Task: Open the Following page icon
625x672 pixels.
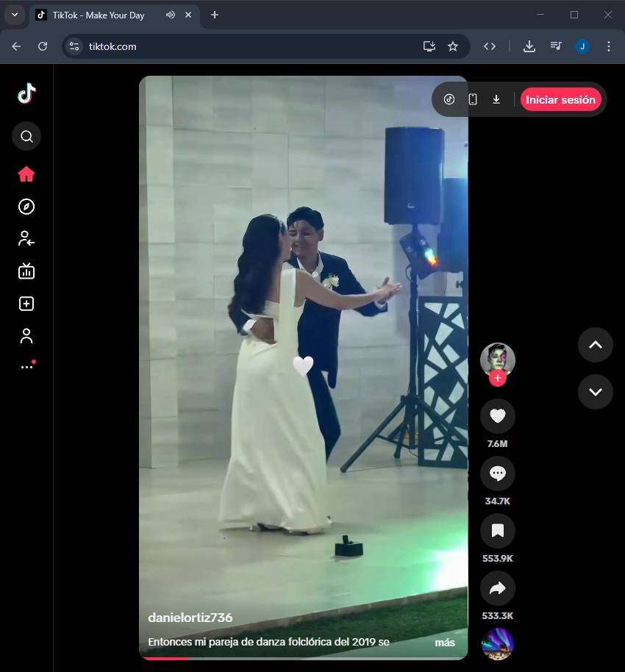Action: 26,238
